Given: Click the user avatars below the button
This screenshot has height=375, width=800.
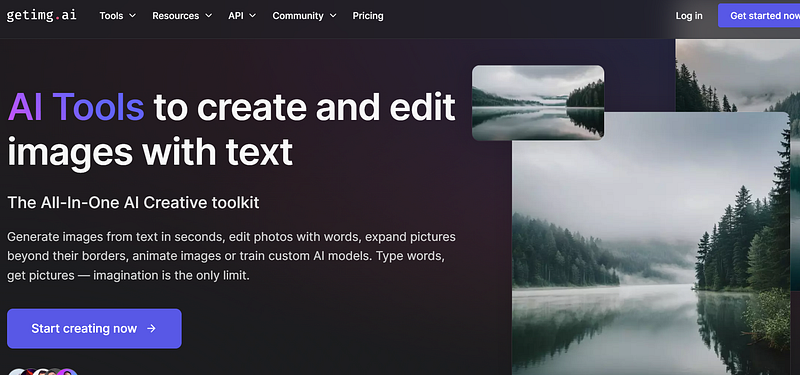Looking at the screenshot, I should (43, 371).
